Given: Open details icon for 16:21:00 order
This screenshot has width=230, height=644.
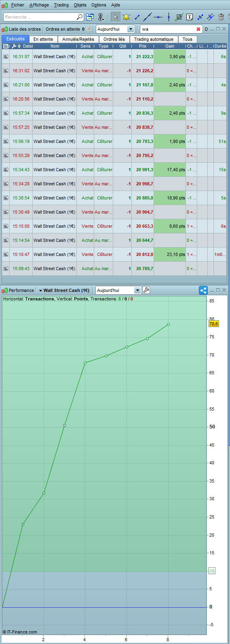Looking at the screenshot, I should coord(6,85).
